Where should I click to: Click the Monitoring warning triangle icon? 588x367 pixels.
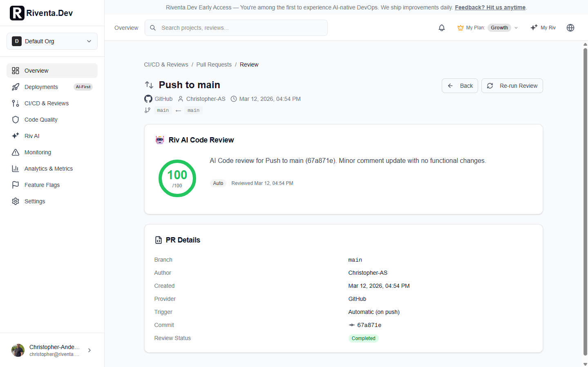click(x=16, y=152)
